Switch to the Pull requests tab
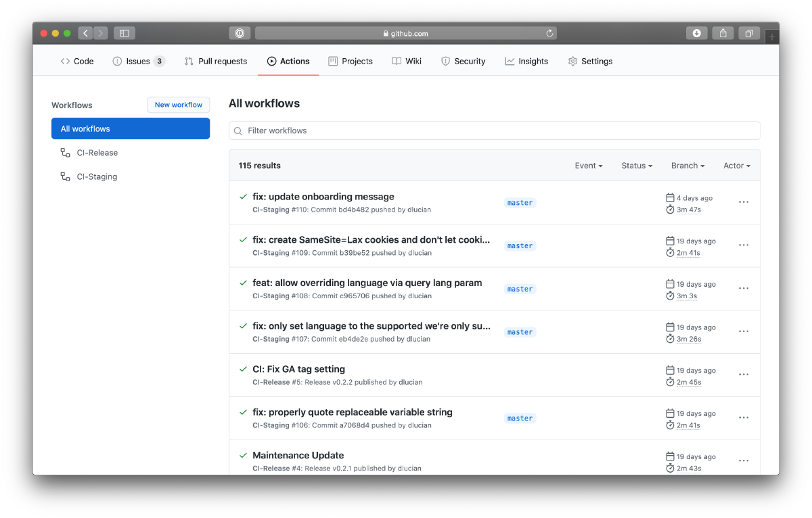 215,61
